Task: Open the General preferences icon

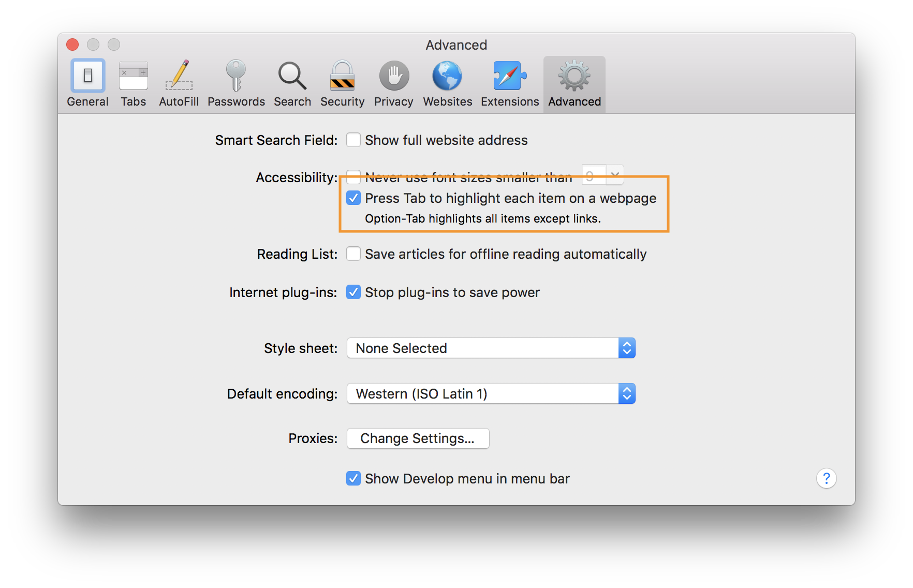Action: pos(87,83)
